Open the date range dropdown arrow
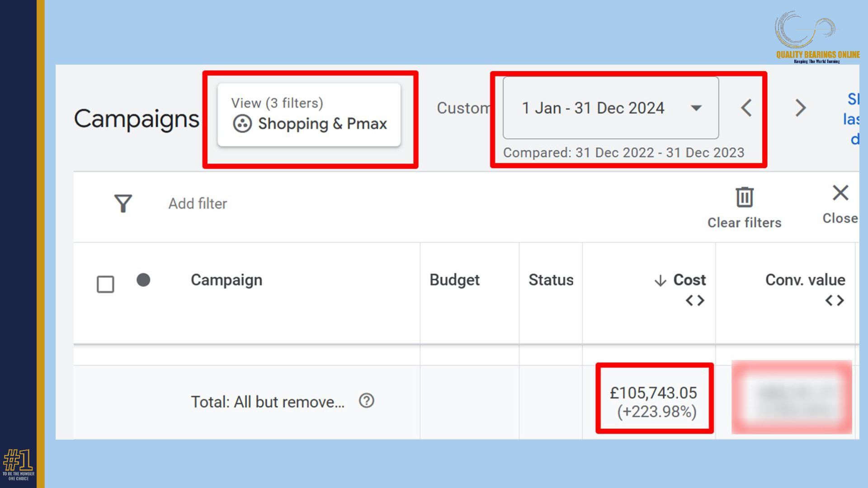 (696, 108)
